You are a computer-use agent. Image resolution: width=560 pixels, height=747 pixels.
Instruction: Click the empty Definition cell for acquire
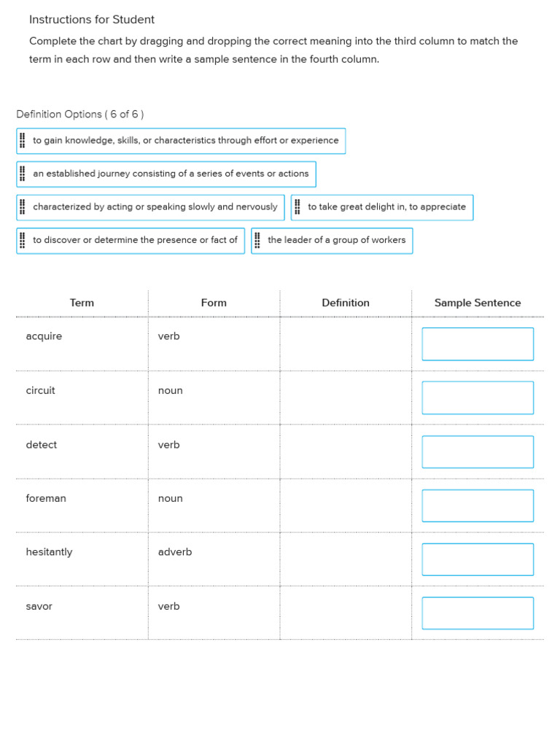coord(346,344)
